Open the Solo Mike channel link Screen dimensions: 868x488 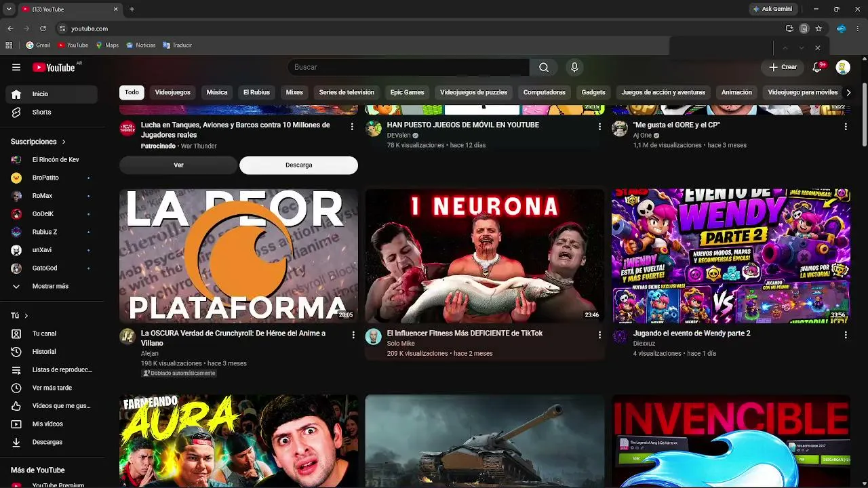[x=401, y=344]
